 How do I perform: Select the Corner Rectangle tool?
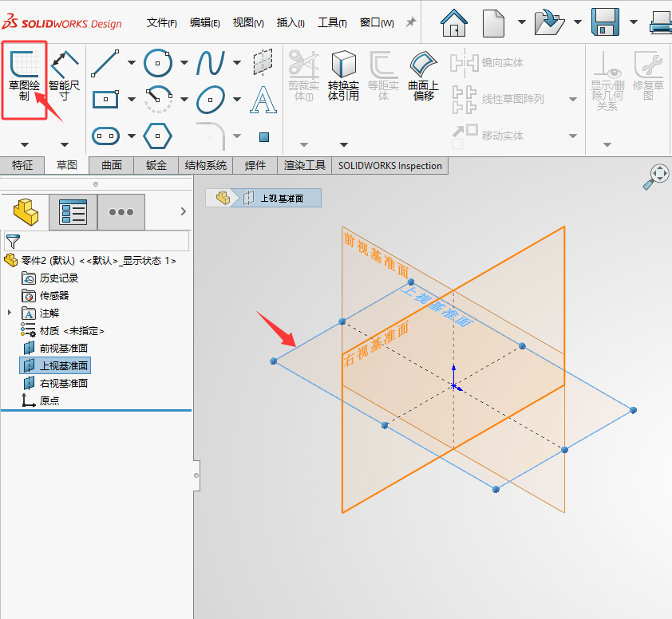click(105, 100)
